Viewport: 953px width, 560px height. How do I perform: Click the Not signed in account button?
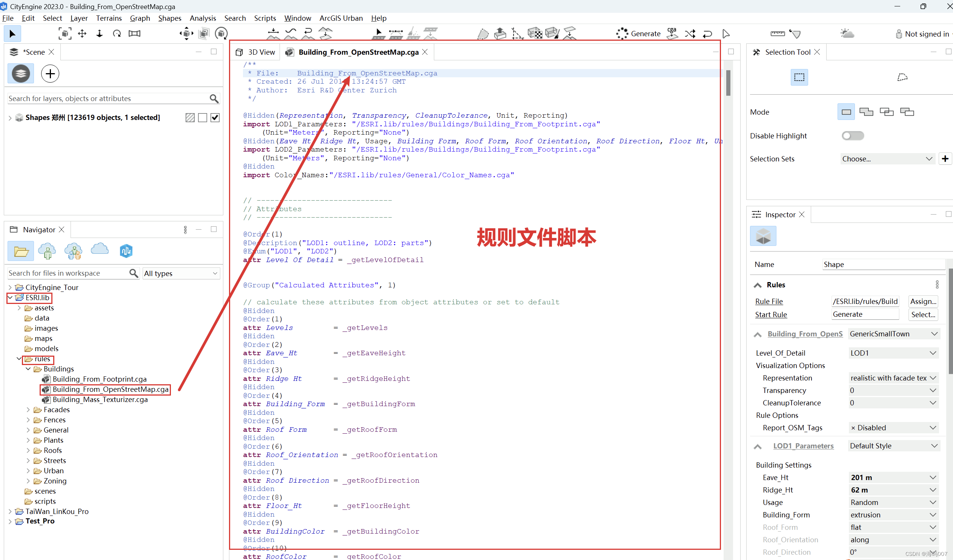click(923, 34)
